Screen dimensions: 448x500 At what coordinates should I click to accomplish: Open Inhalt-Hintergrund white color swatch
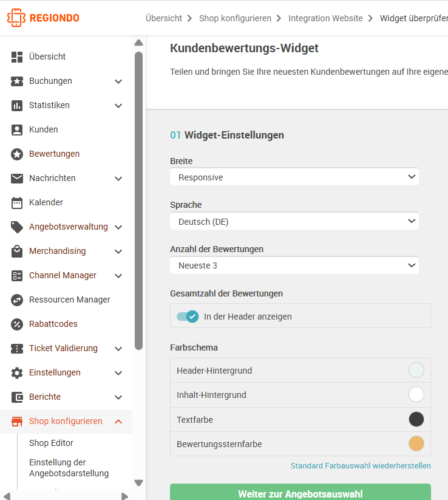[416, 394]
